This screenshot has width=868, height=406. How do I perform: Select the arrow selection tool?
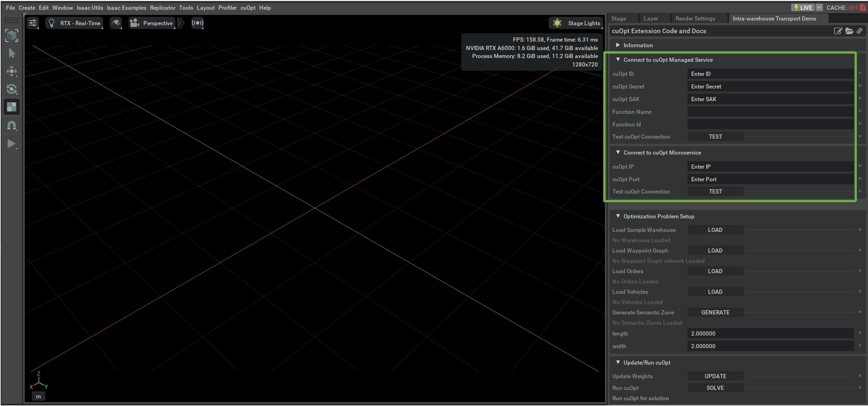pyautogui.click(x=12, y=53)
